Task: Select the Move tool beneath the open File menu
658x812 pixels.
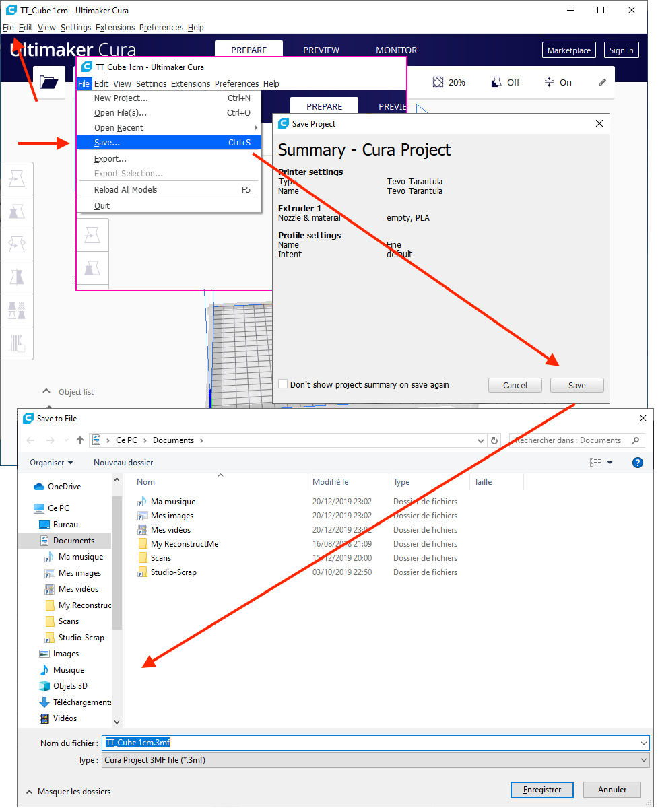Action: tap(92, 235)
